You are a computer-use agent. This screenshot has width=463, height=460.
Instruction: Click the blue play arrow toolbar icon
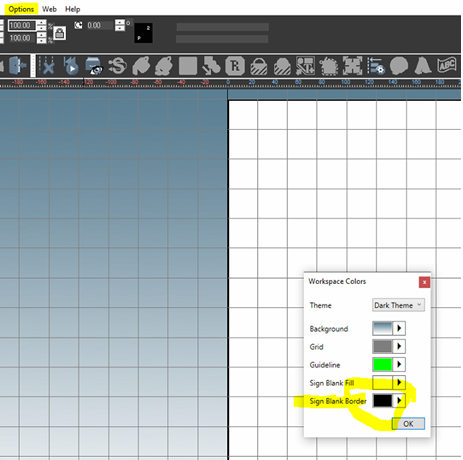[71, 65]
